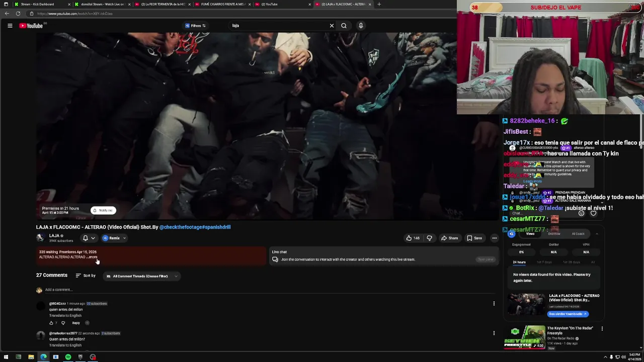Open Spotify from the taskbar
The height and width of the screenshot is (362, 644).
click(68, 357)
